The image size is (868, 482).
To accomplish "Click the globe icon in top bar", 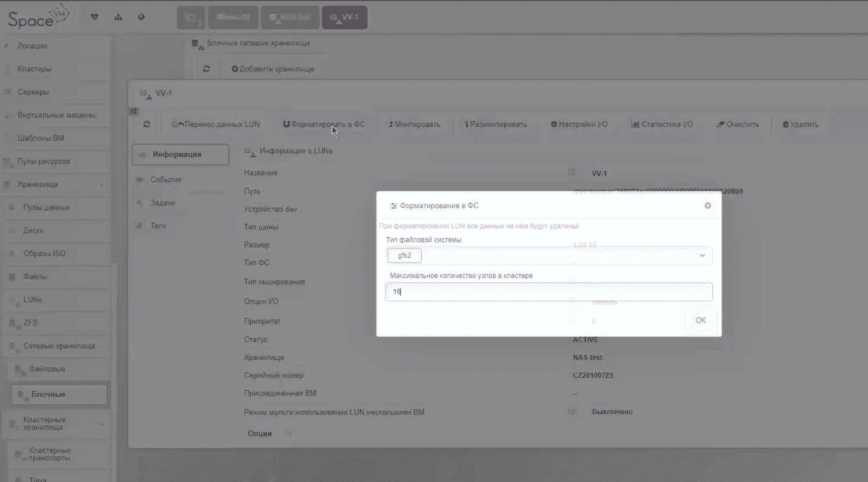I will 141,17.
